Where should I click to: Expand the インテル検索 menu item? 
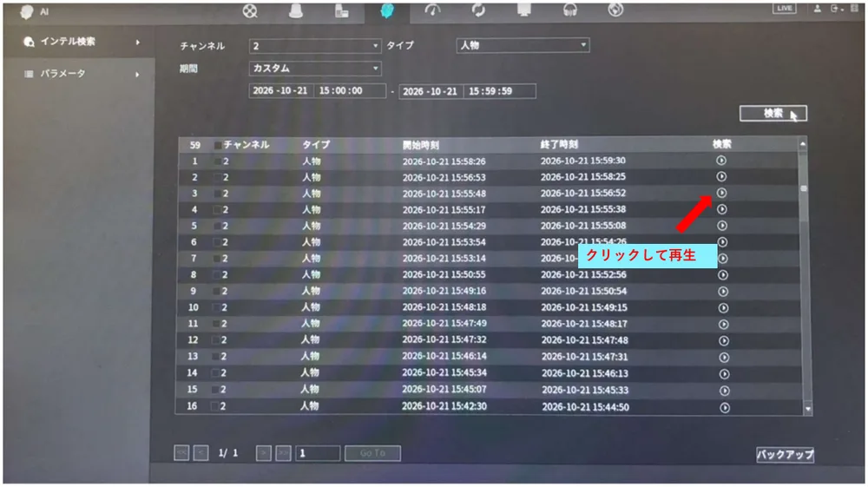pos(79,42)
